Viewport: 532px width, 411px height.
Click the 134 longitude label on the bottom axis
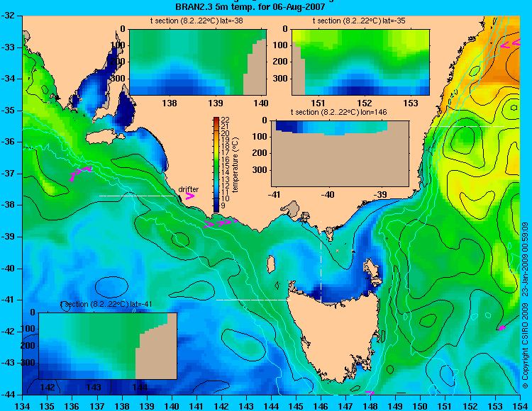[23, 406]
